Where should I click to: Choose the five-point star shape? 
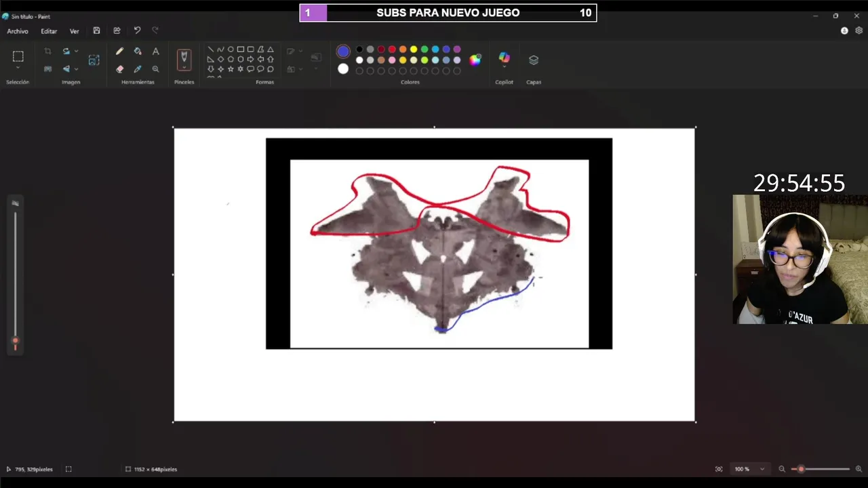(231, 69)
